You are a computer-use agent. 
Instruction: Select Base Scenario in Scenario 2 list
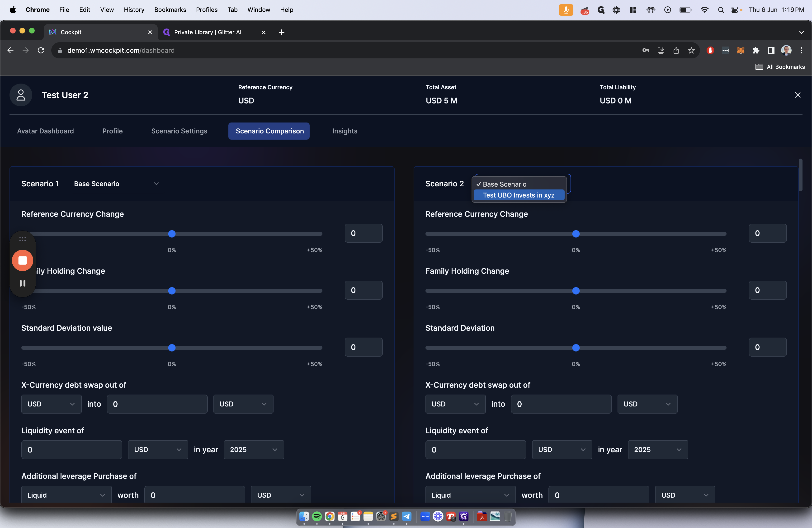coord(519,184)
